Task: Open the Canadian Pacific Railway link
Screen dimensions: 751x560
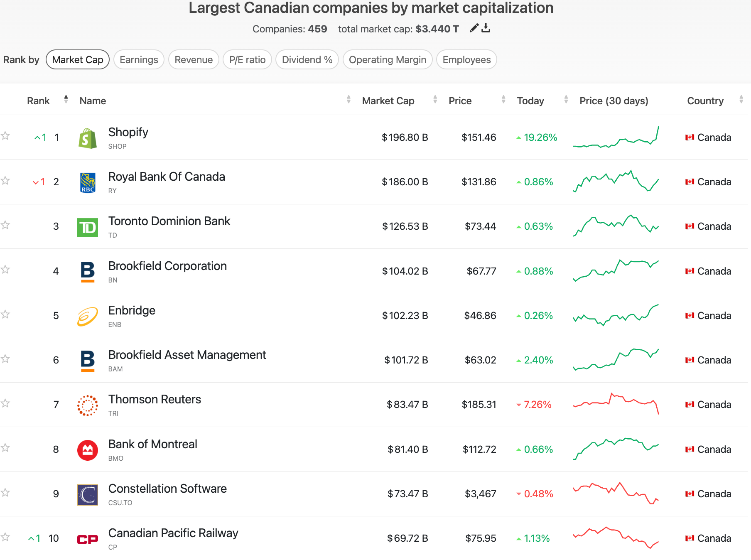Action: 173,533
